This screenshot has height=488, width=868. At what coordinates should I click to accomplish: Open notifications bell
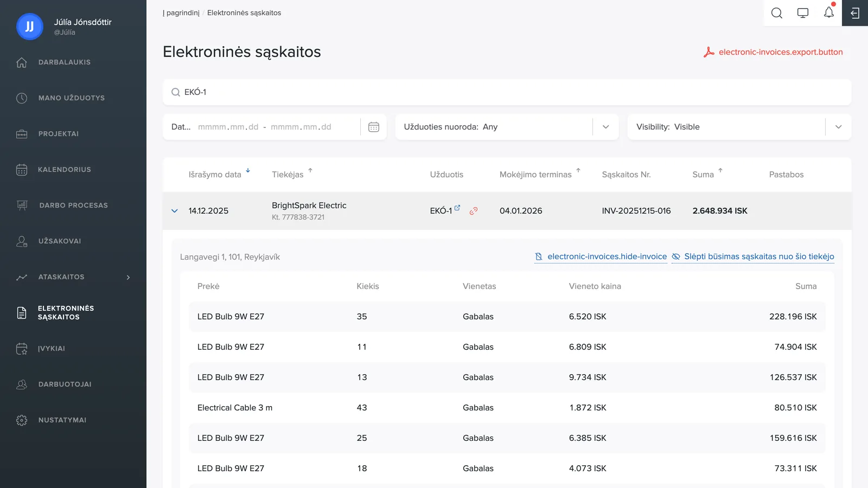click(x=829, y=12)
